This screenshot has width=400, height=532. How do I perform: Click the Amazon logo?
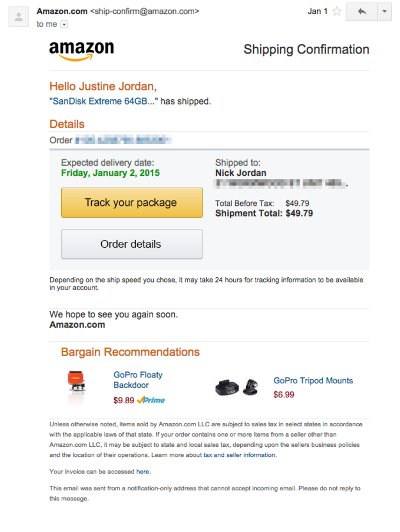(x=82, y=50)
